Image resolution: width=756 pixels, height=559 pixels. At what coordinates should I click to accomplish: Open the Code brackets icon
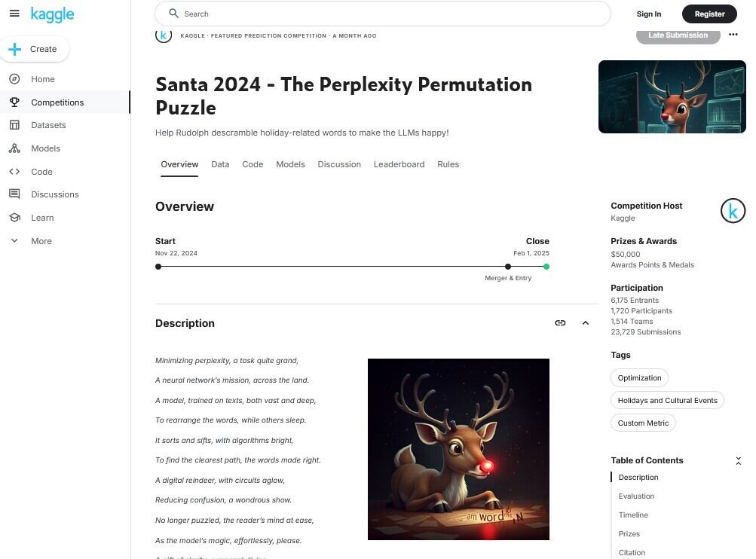point(14,172)
